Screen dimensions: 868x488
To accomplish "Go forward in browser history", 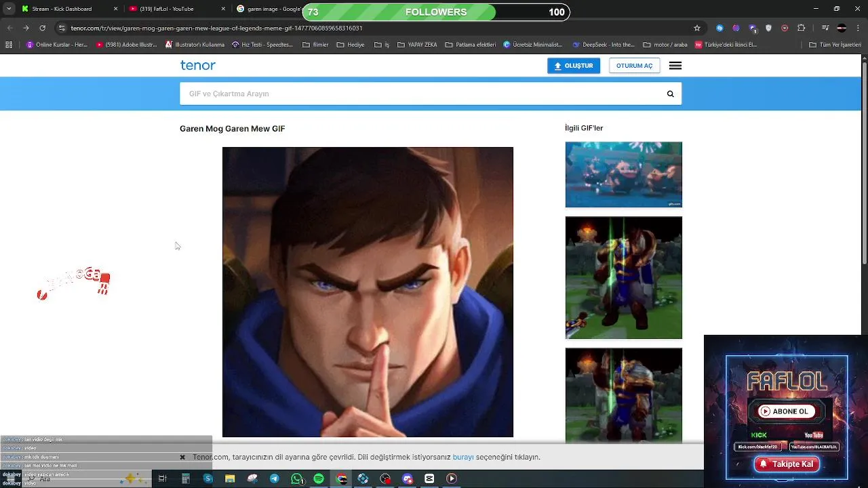I will 26,28.
